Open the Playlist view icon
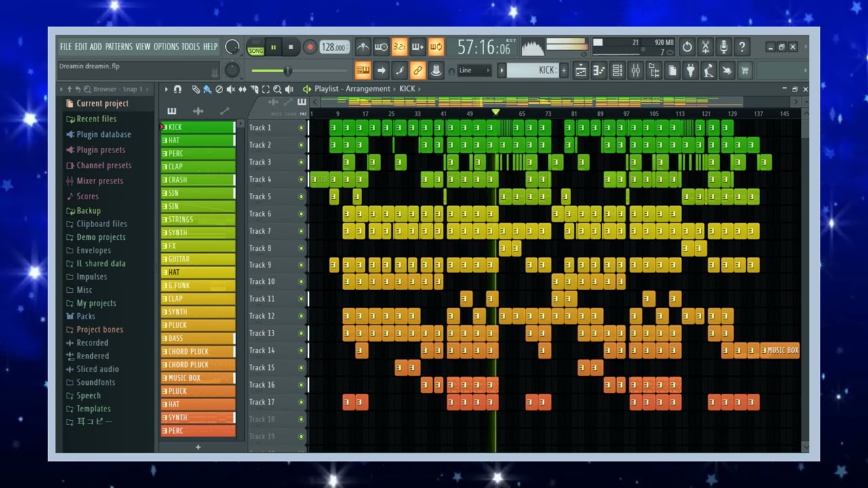Image resolution: width=868 pixels, height=488 pixels. click(x=581, y=70)
